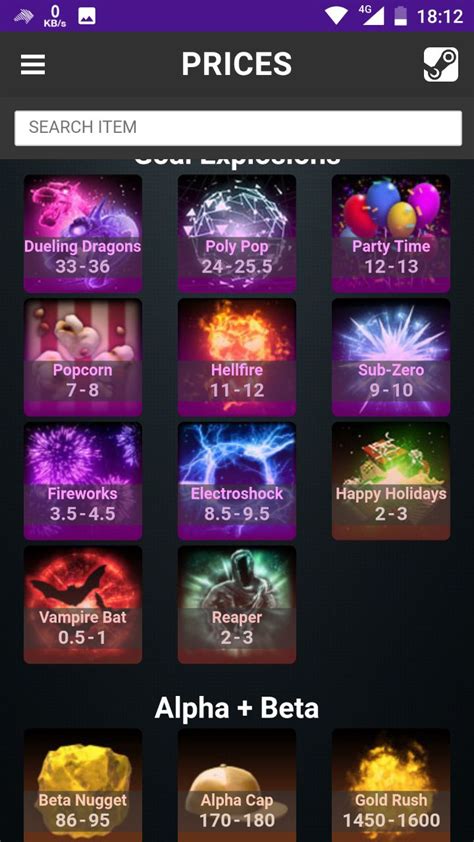Select the Dueling Dragons goal explosion
Image resolution: width=474 pixels, height=842 pixels.
pos(83,234)
